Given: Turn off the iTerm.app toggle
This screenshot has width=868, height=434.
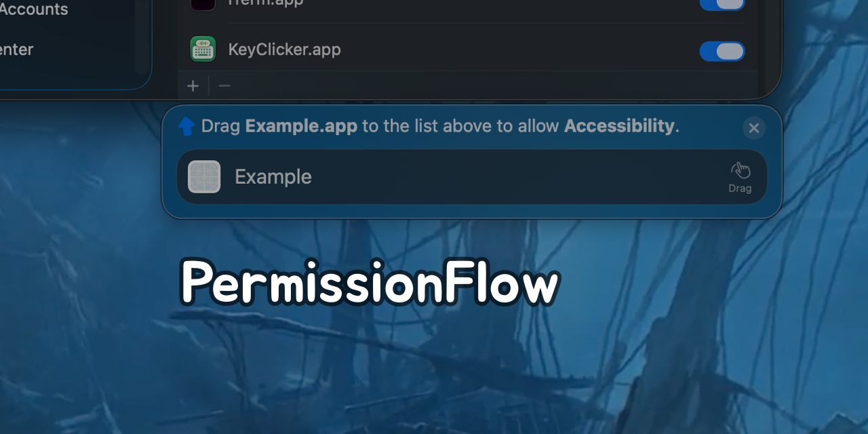Looking at the screenshot, I should click(x=722, y=3).
